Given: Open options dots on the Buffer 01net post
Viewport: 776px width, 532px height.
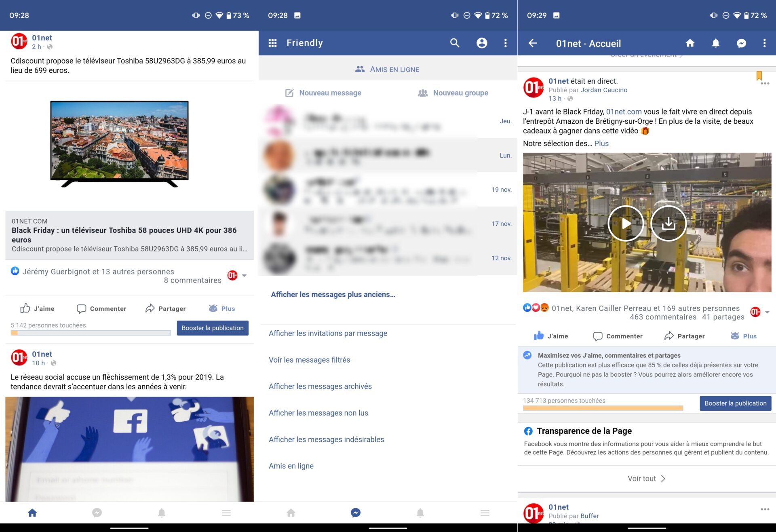Looking at the screenshot, I should pyautogui.click(x=765, y=509).
